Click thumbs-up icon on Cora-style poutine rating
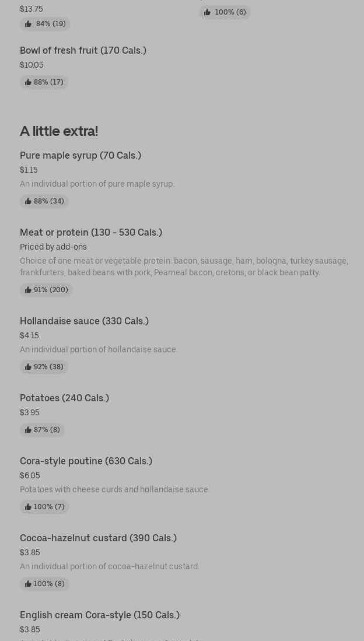This screenshot has width=364, height=641. tap(28, 507)
